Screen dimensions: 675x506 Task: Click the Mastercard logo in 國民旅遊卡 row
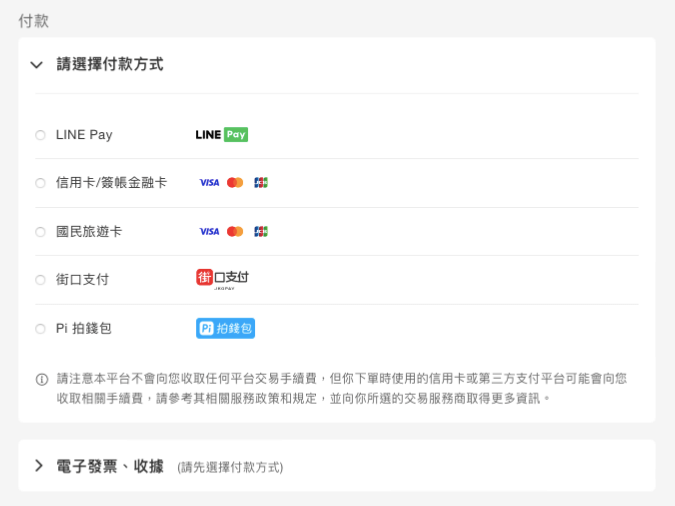[235, 231]
